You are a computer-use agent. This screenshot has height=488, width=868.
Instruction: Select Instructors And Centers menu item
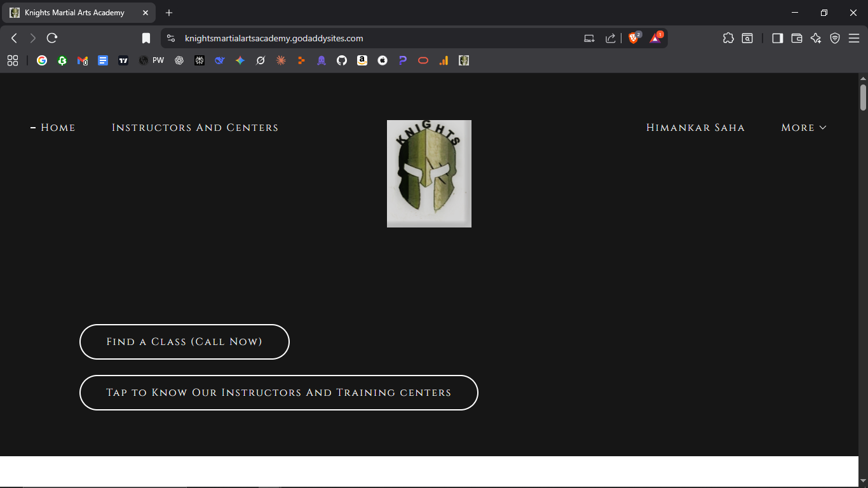click(x=195, y=127)
